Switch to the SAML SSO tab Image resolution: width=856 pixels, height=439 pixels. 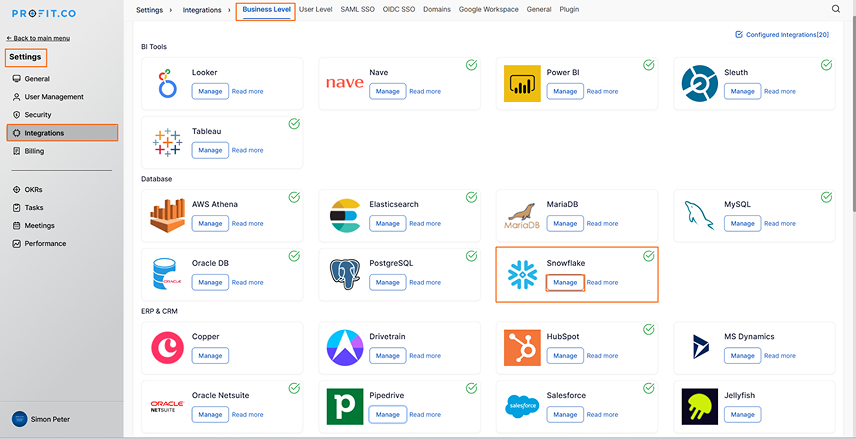click(x=358, y=9)
